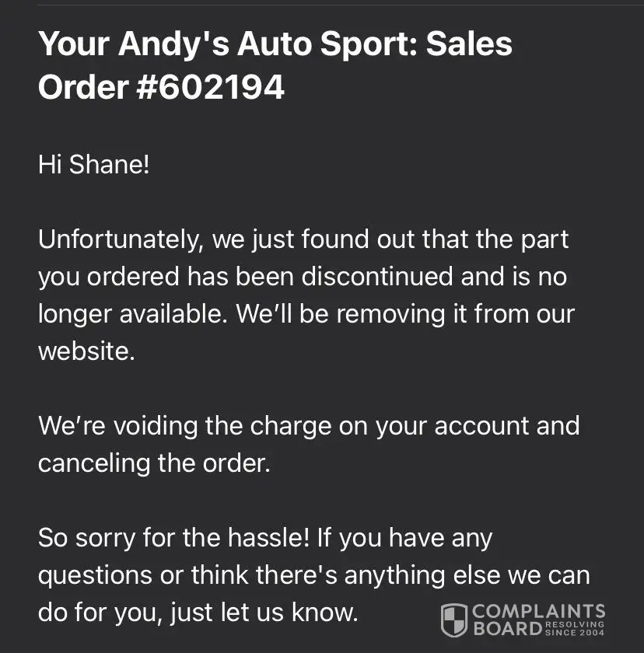Click the "Resolving since 2004" tagline
Screen dimensions: 644x653
coord(575,628)
